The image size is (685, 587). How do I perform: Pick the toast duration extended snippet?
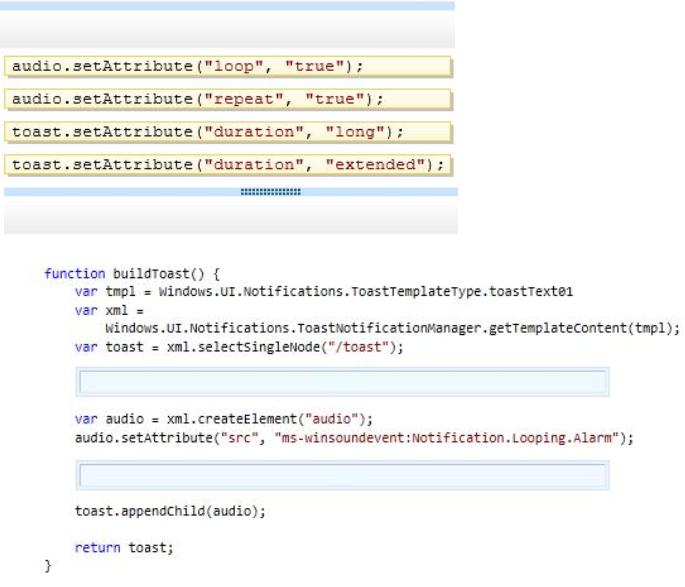pos(228,165)
